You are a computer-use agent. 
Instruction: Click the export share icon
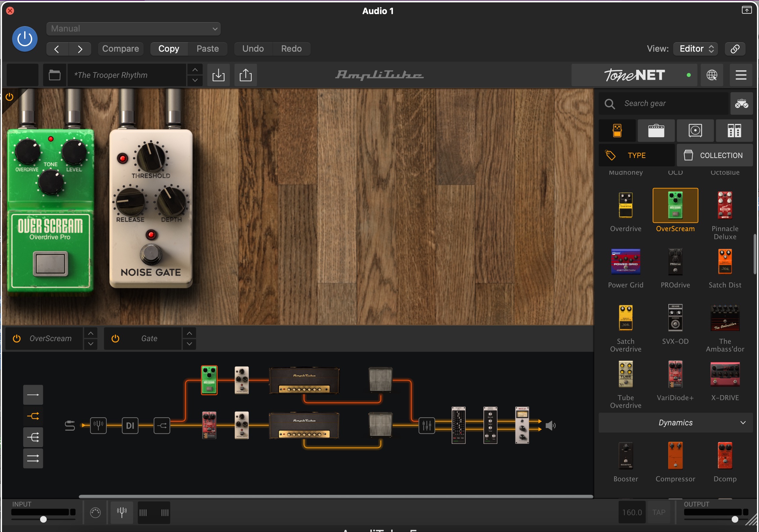click(x=246, y=75)
